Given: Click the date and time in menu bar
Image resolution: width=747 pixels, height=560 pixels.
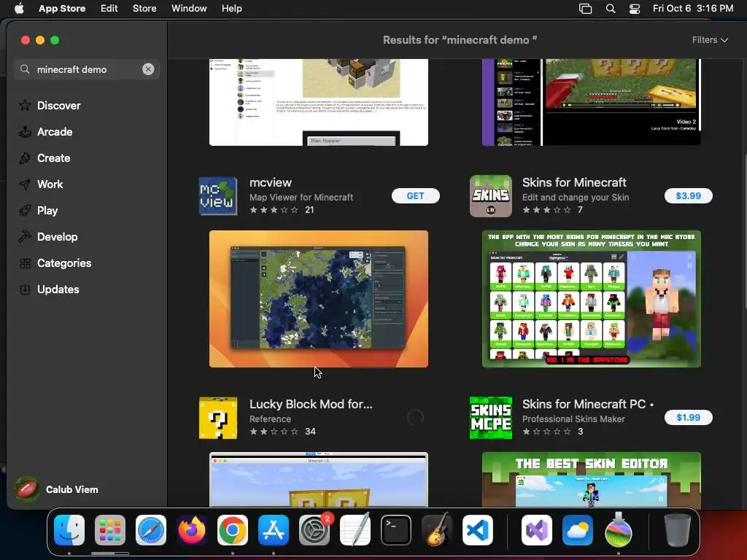Looking at the screenshot, I should pos(693,9).
